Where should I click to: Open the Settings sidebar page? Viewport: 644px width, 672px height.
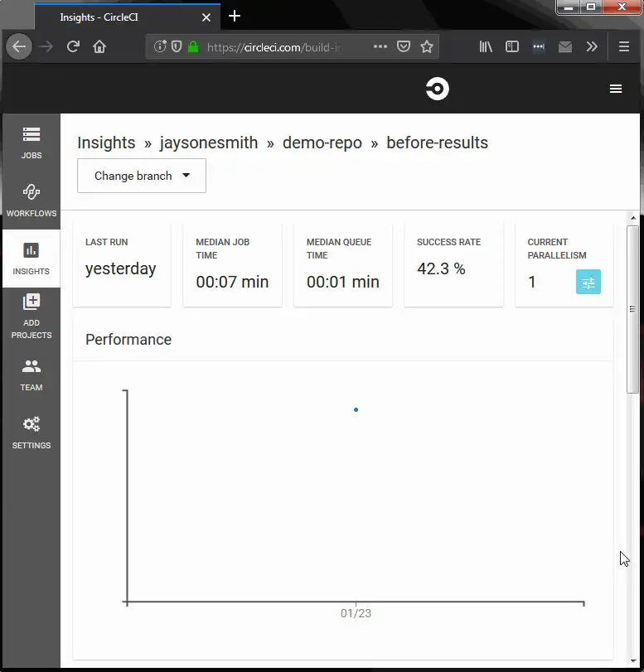click(x=31, y=433)
